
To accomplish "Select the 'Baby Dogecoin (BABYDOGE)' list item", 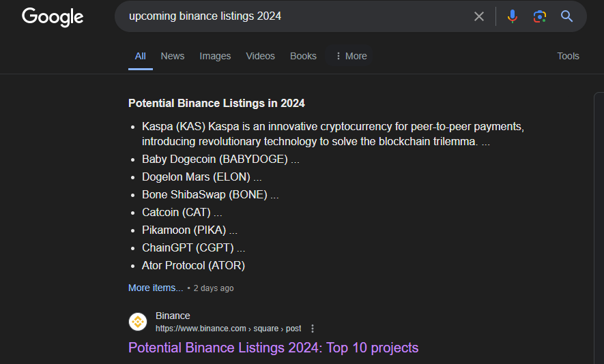I will [220, 160].
